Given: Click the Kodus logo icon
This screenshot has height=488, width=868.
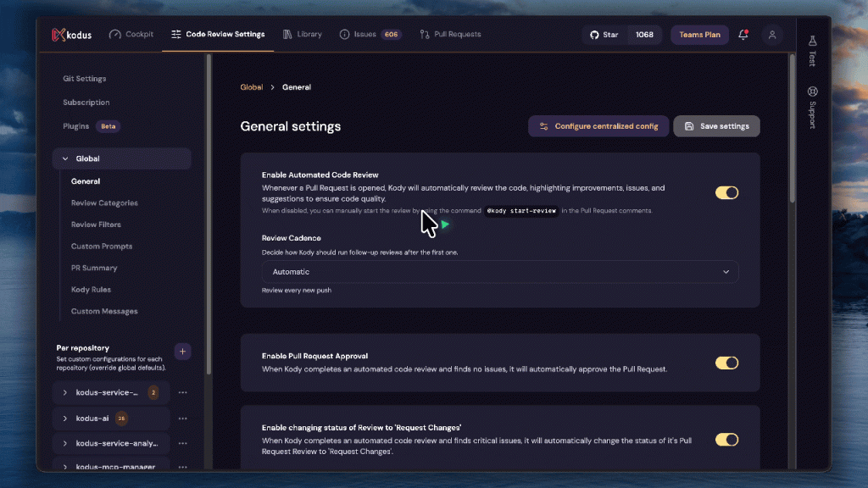Looking at the screenshot, I should [x=59, y=35].
